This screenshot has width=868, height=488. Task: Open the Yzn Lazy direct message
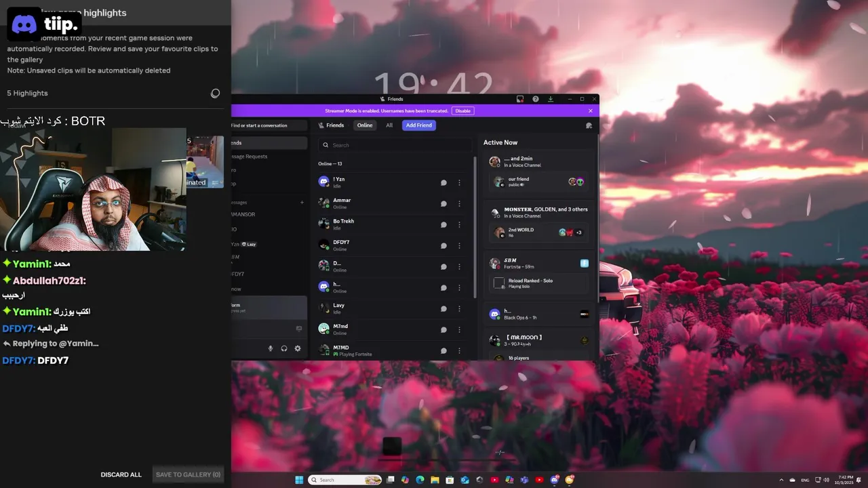[x=269, y=244]
